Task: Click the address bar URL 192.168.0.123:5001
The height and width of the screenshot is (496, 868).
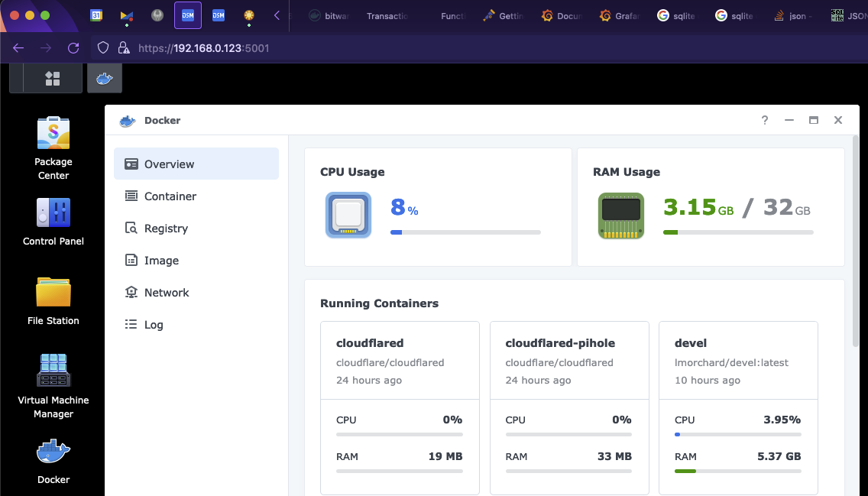Action: (204, 48)
